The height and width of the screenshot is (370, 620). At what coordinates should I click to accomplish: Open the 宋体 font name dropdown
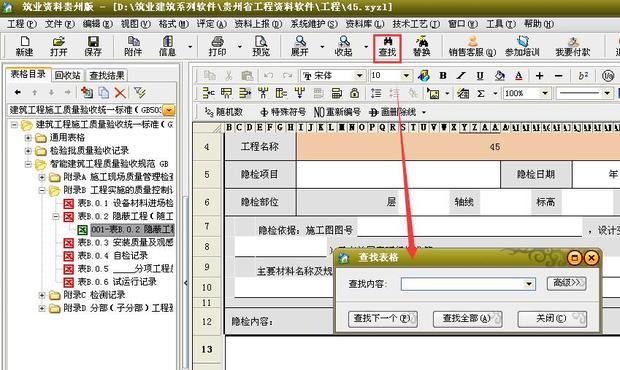[359, 75]
